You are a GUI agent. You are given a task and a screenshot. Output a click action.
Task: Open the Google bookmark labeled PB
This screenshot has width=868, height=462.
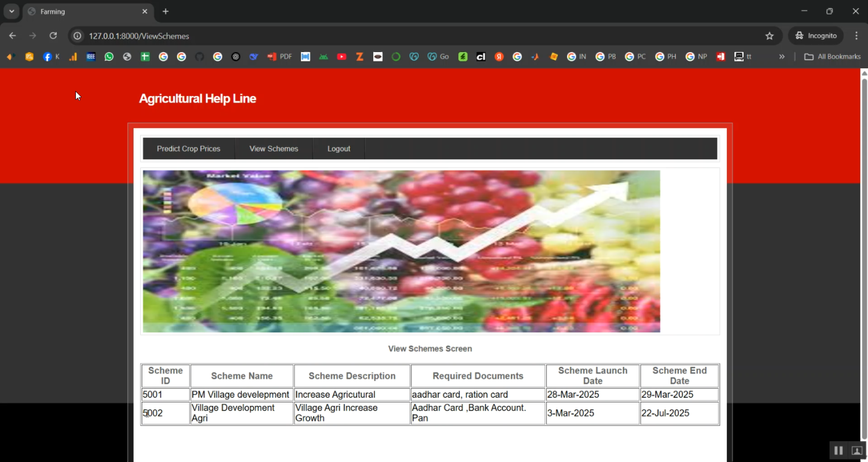point(606,57)
